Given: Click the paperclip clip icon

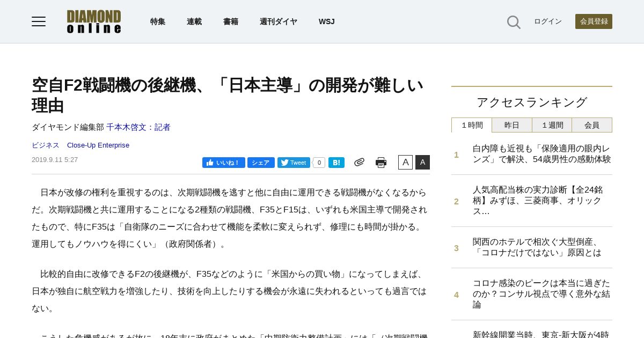Looking at the screenshot, I should tap(359, 162).
